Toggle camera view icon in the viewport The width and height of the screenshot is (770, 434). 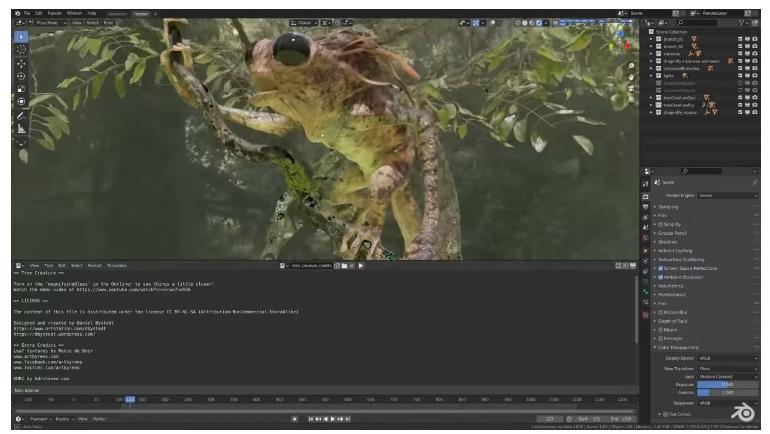click(631, 88)
